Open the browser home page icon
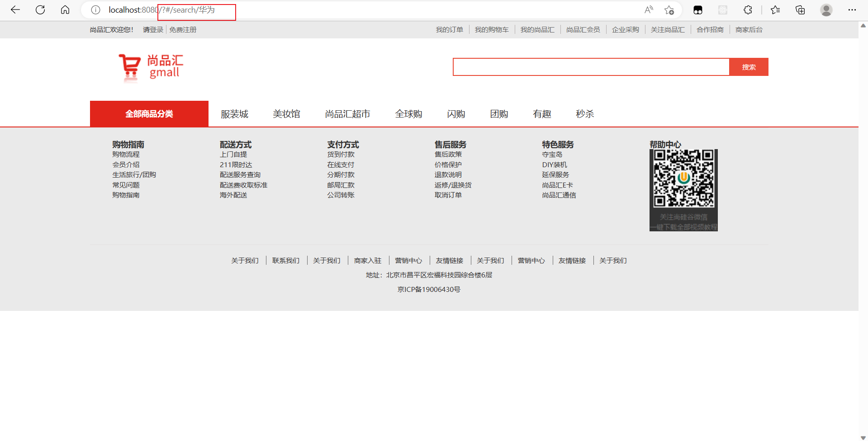The image size is (868, 441). pyautogui.click(x=65, y=9)
